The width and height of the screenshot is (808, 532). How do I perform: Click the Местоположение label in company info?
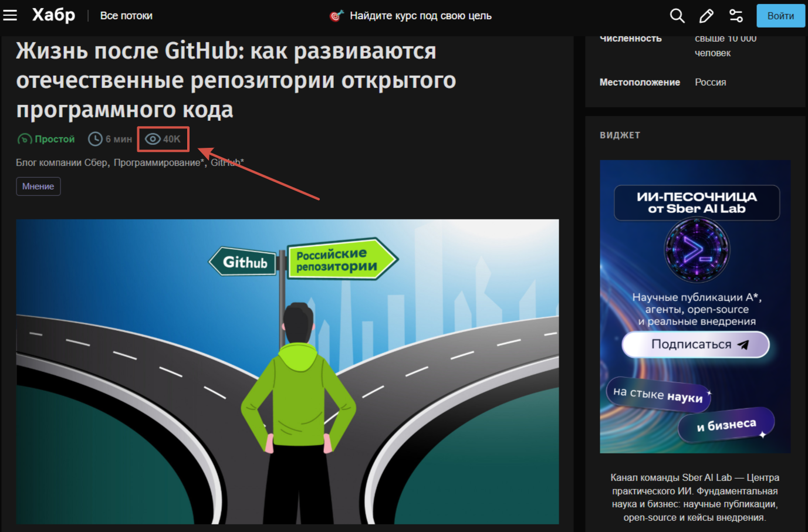click(640, 82)
